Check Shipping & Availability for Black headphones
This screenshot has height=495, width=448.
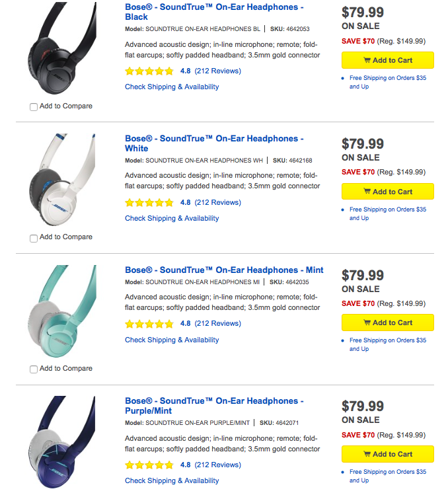172,87
